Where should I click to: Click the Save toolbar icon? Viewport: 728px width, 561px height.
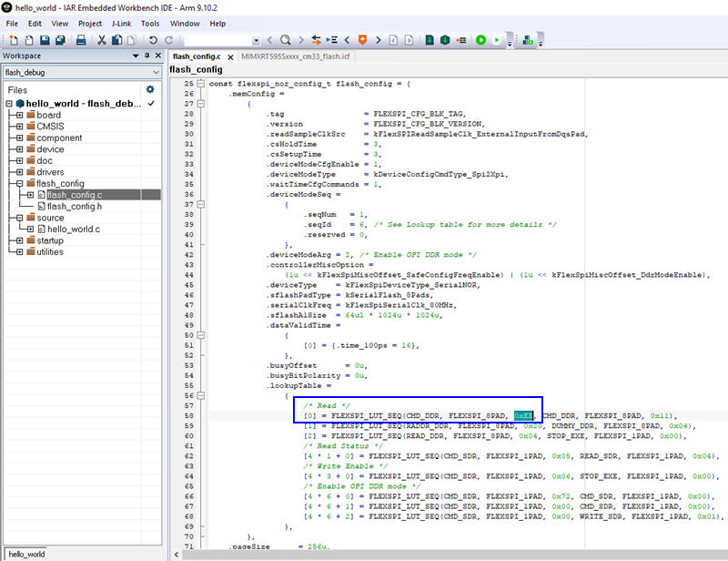[45, 40]
